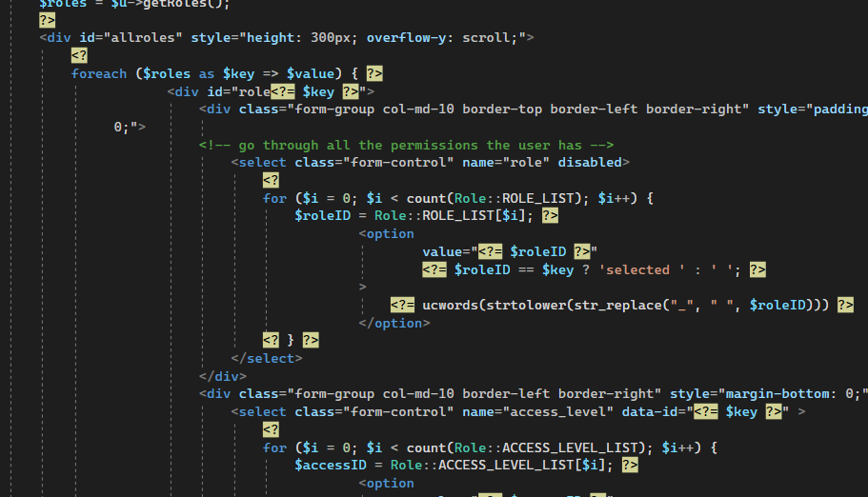This screenshot has height=497, width=868.
Task: Click the closing </option> tag
Action: click(394, 323)
